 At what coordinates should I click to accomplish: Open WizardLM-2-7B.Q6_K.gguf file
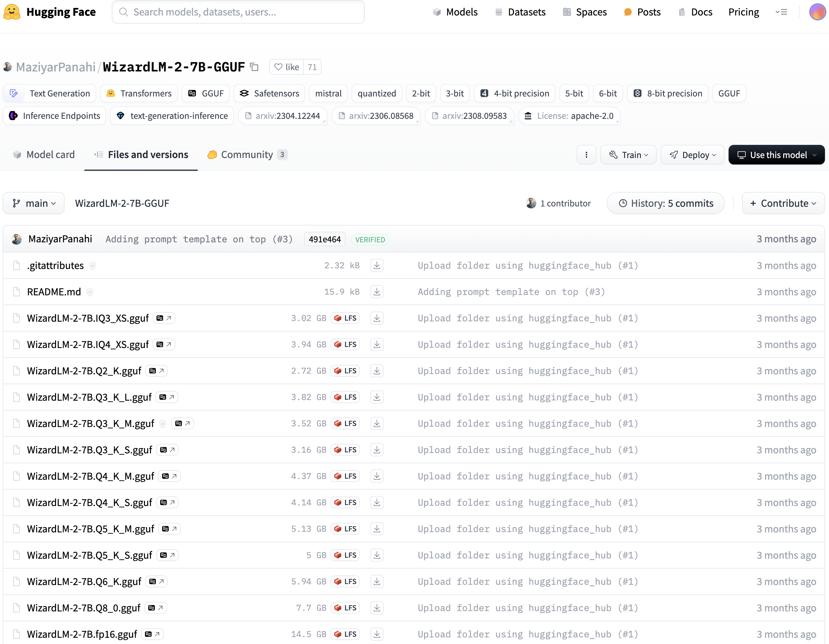[84, 581]
